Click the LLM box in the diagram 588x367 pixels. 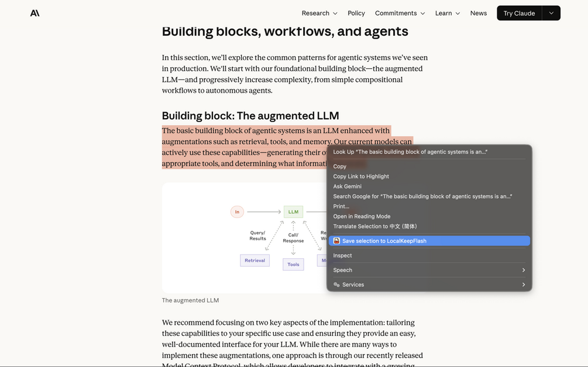coord(293,212)
